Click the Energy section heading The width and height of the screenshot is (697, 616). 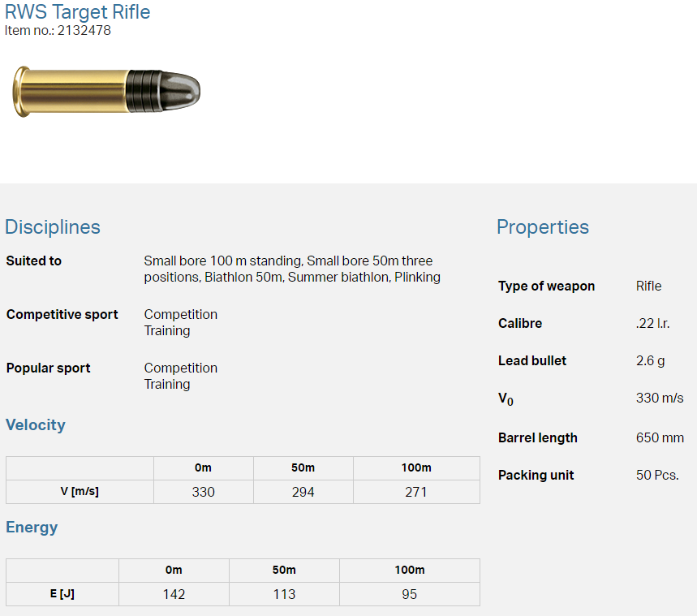[x=32, y=528]
